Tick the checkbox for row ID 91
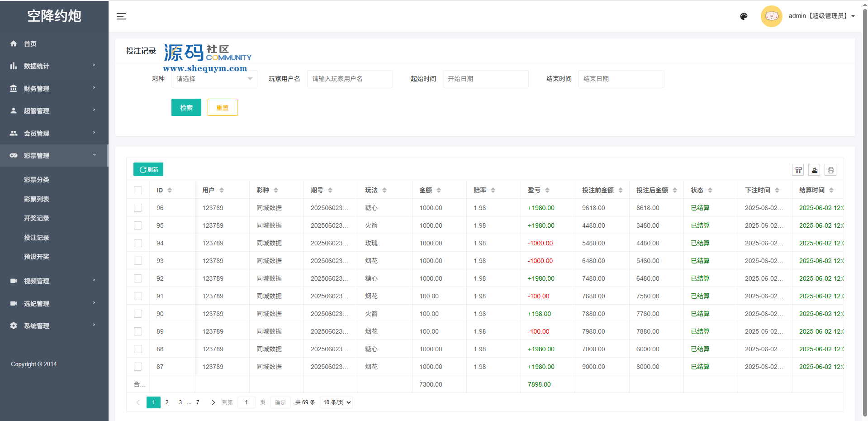Image resolution: width=868 pixels, height=421 pixels. coord(138,296)
